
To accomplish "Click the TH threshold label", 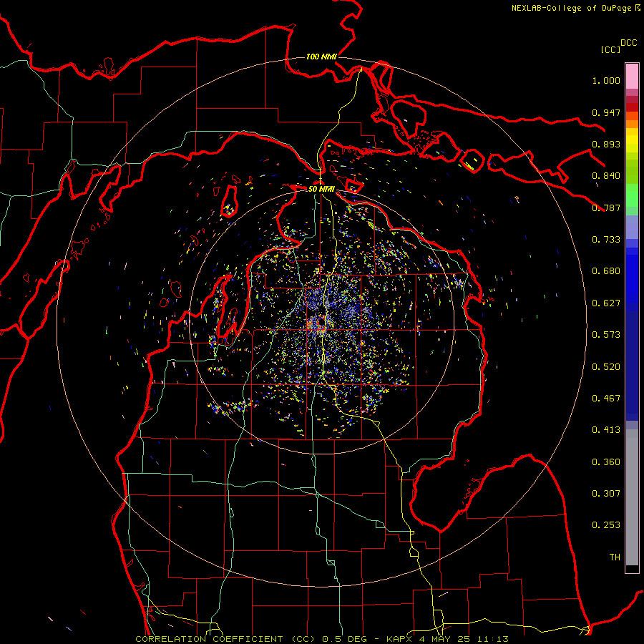I will (615, 557).
